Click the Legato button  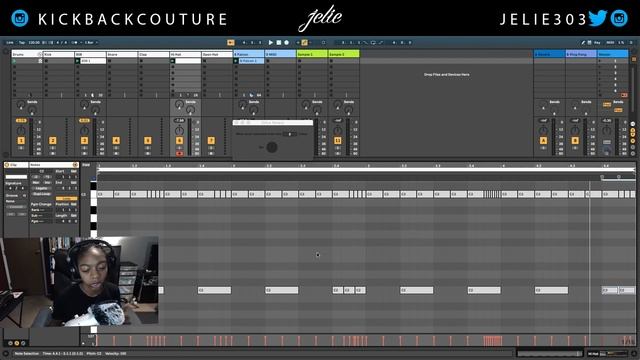[x=42, y=188]
